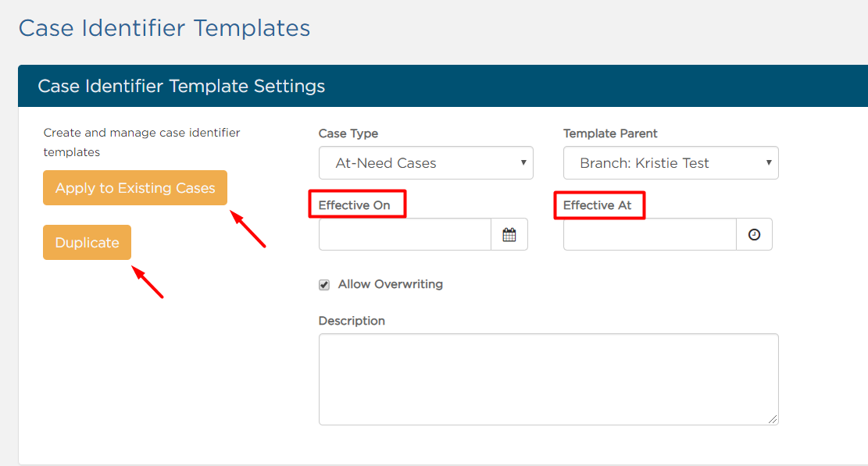Open the Effective At clock picker icon

pos(754,234)
